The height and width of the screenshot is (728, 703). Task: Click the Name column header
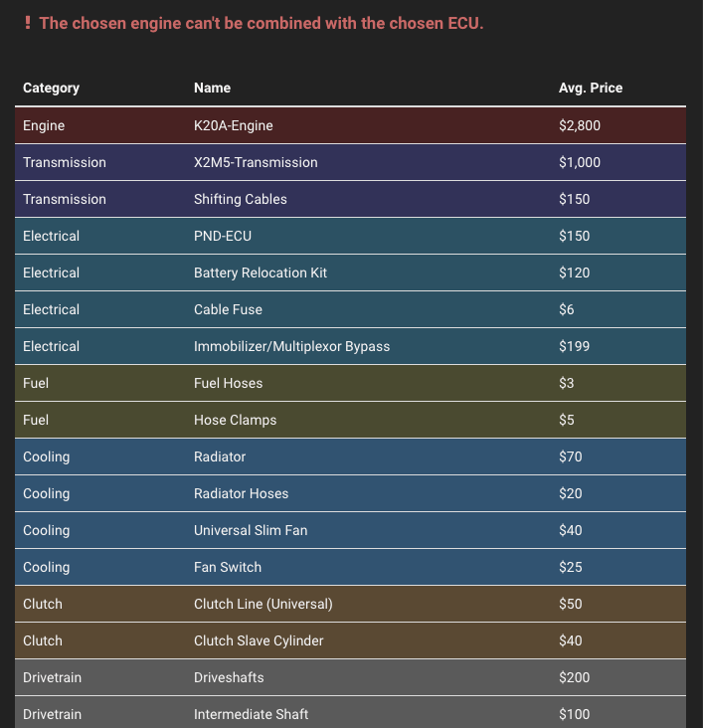coord(212,88)
